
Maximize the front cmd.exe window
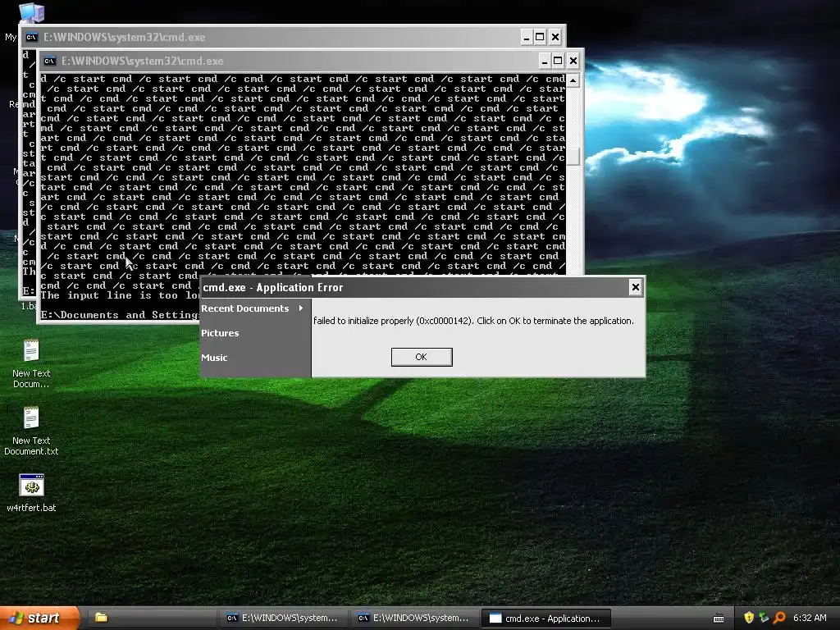pos(558,61)
